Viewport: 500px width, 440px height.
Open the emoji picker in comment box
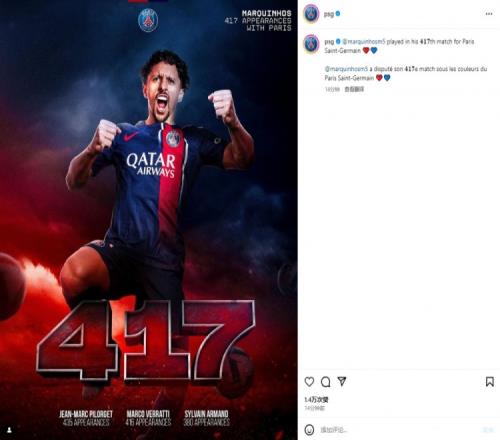(x=309, y=430)
